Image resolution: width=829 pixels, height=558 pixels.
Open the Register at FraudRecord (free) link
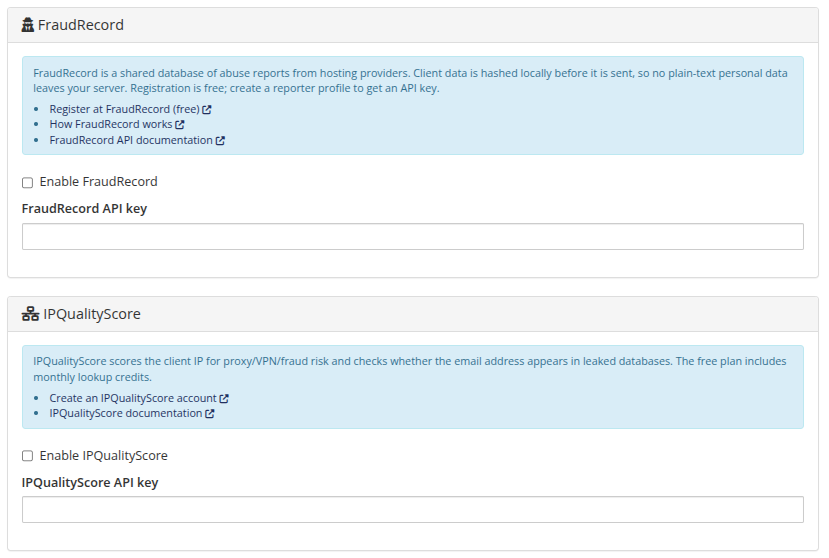pos(124,109)
